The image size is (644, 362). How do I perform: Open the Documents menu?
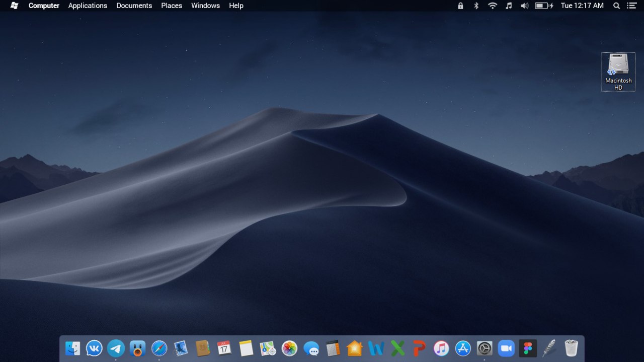(134, 6)
